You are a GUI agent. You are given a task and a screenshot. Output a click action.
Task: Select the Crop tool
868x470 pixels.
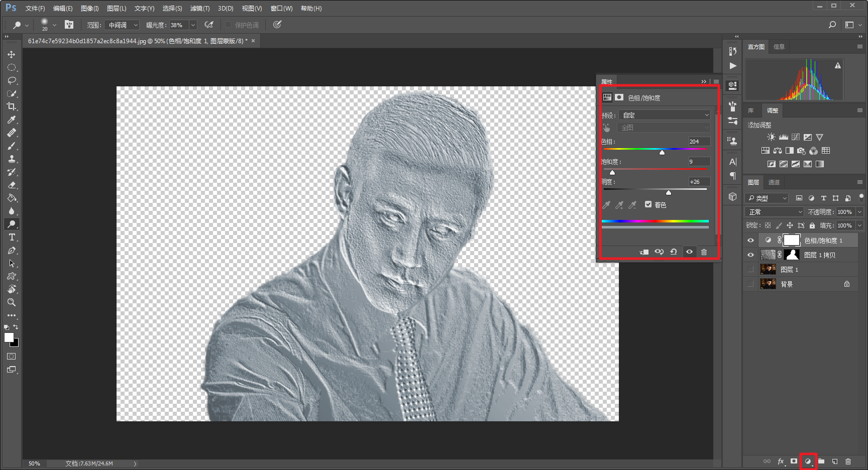12,106
